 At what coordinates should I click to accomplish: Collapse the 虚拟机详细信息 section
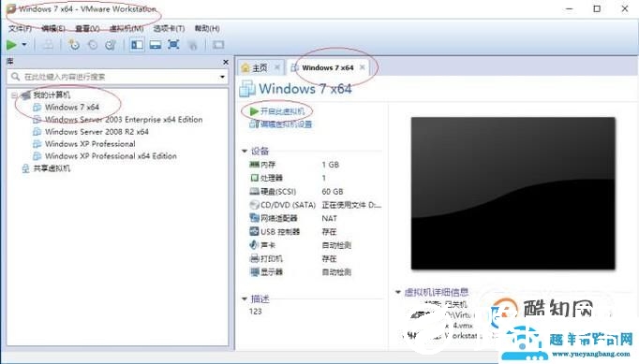coord(398,292)
